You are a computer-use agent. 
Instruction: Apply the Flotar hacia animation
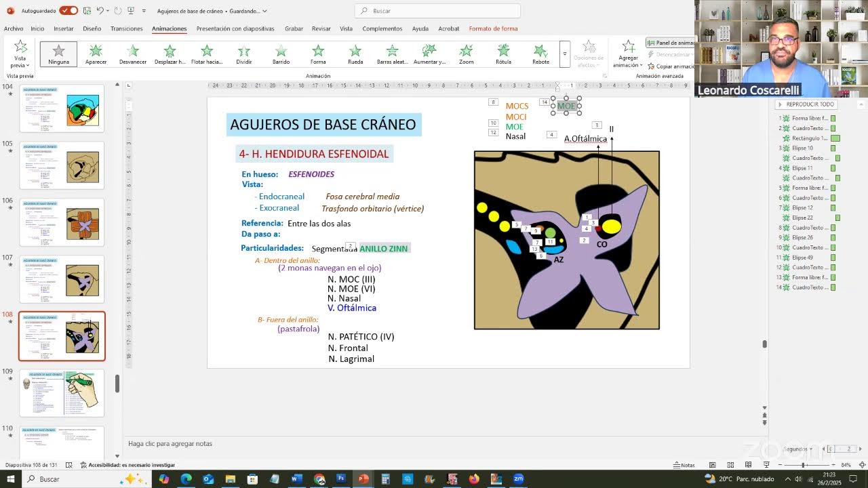click(207, 54)
